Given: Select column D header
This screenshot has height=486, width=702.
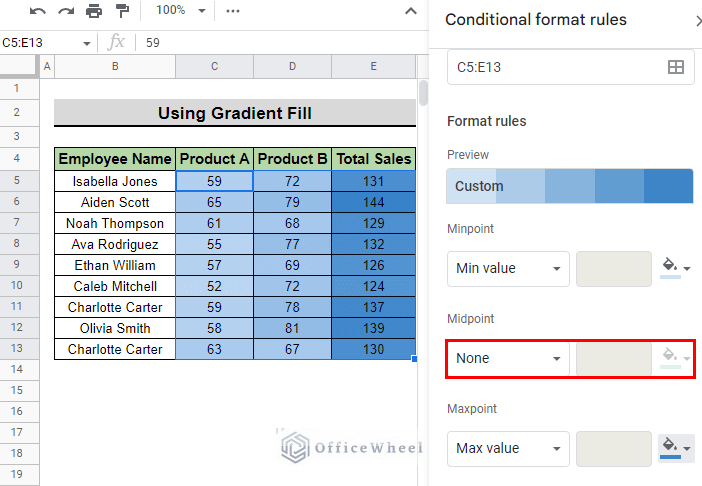Looking at the screenshot, I should 292,67.
